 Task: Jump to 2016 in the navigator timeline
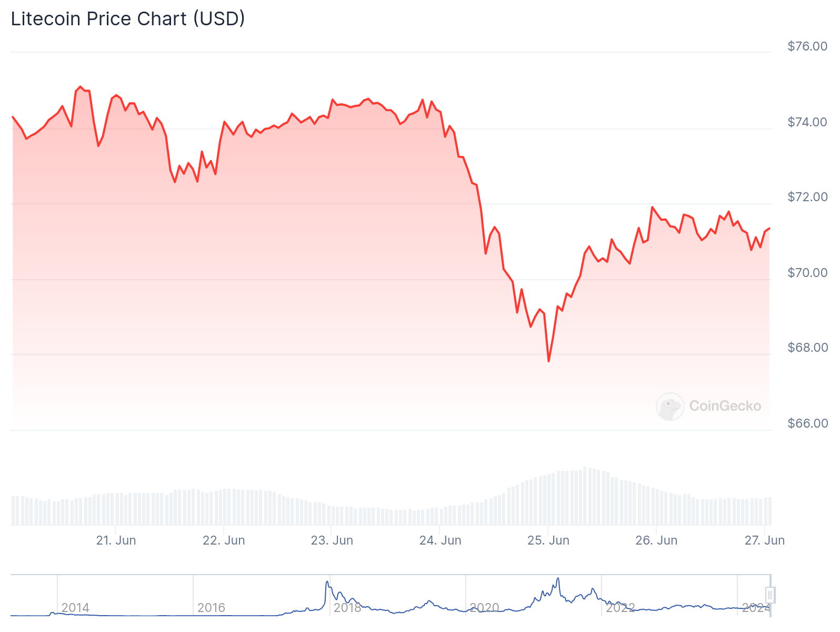[x=211, y=608]
